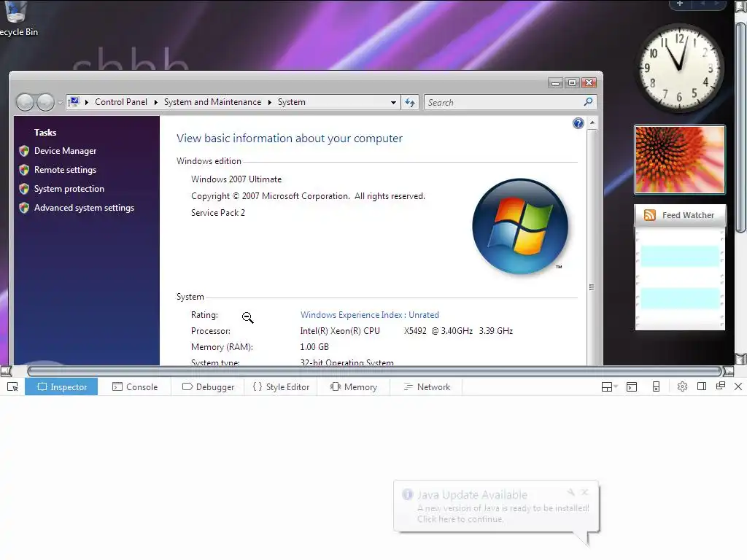The height and width of the screenshot is (560, 747).
Task: Click the Java Update Available notification
Action: (496, 507)
